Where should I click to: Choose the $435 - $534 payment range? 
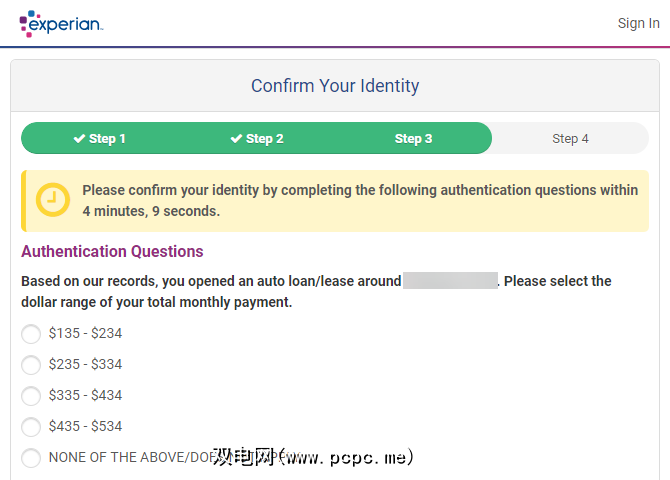(31, 427)
